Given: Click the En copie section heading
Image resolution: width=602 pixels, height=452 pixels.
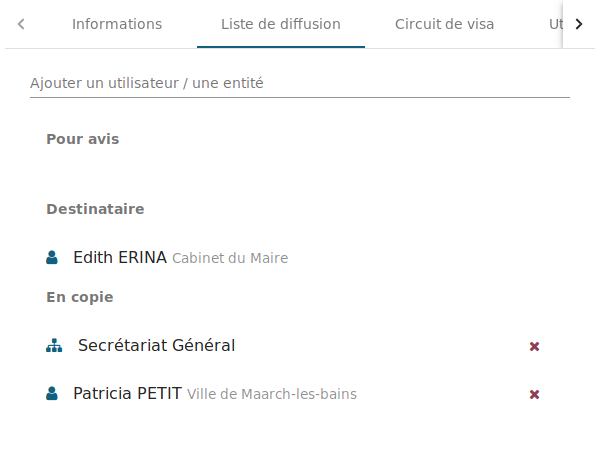Looking at the screenshot, I should (80, 297).
